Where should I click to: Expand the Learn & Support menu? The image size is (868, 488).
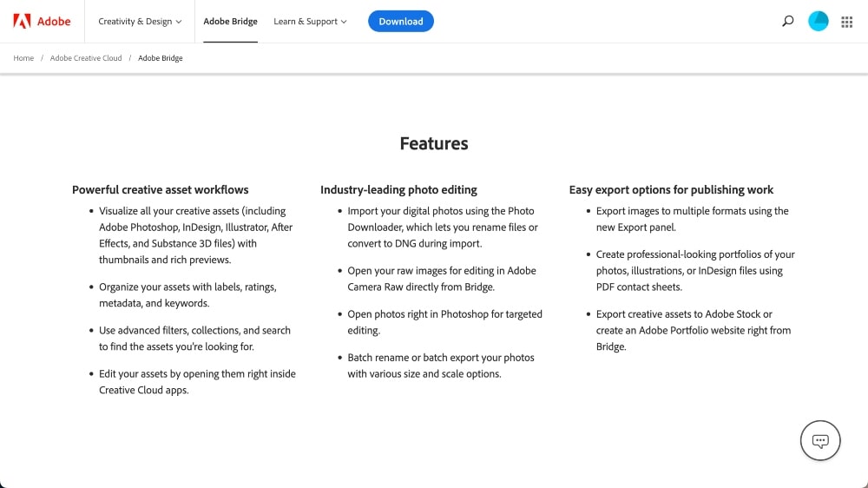(x=306, y=21)
